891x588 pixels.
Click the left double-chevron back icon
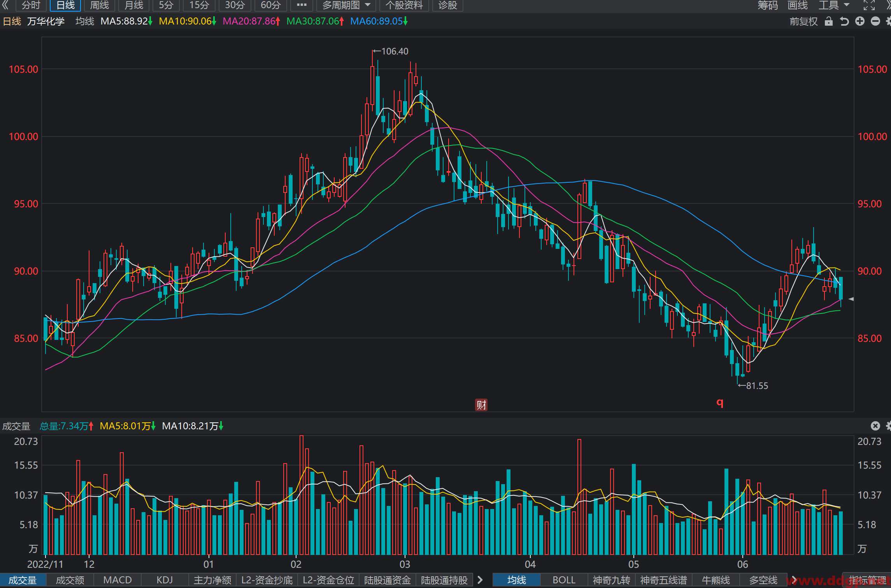(x=5, y=5)
